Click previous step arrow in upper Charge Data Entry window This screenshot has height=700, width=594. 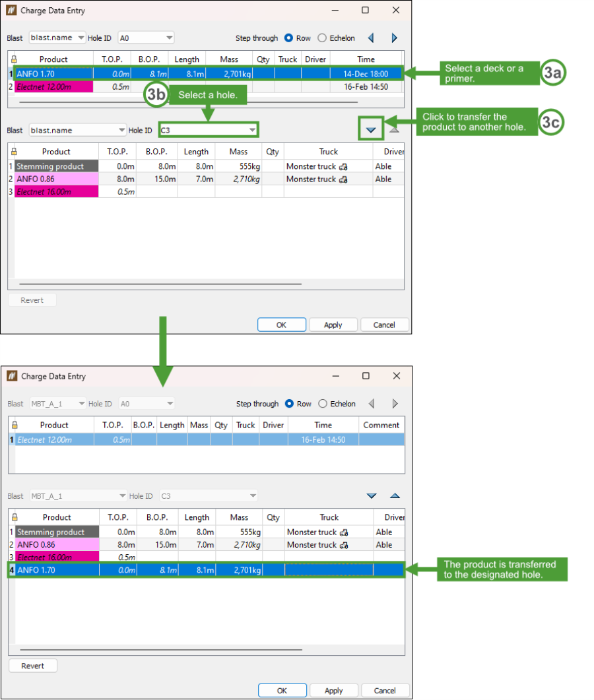[371, 38]
